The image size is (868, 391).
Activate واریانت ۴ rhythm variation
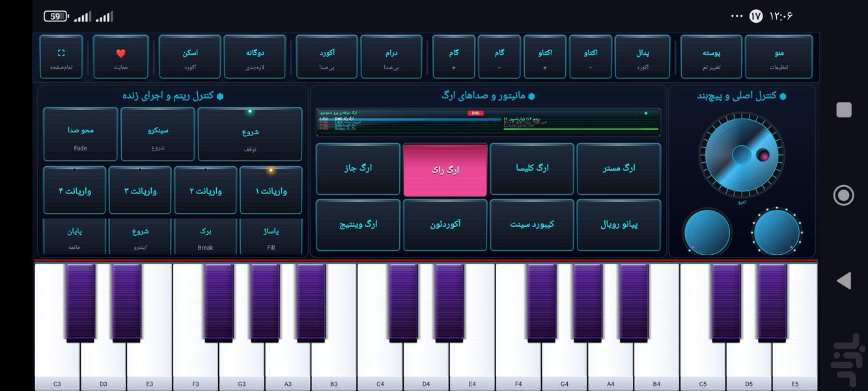75,190
